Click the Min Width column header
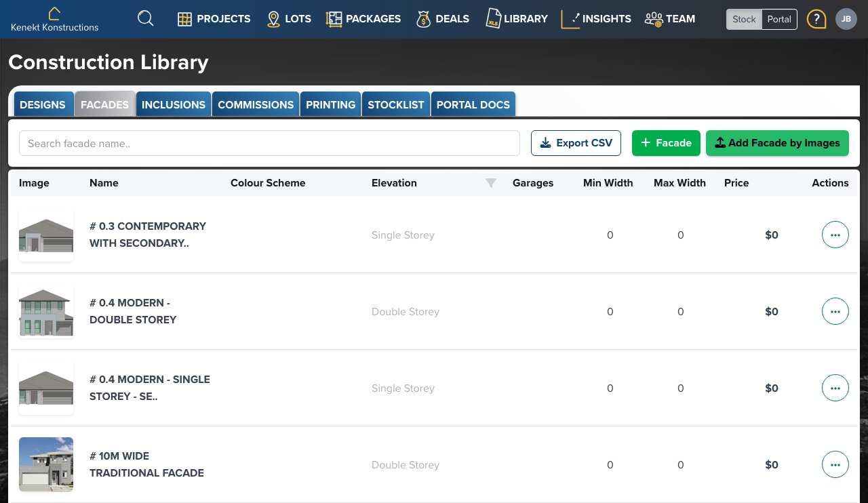The width and height of the screenshot is (868, 503). 608,183
